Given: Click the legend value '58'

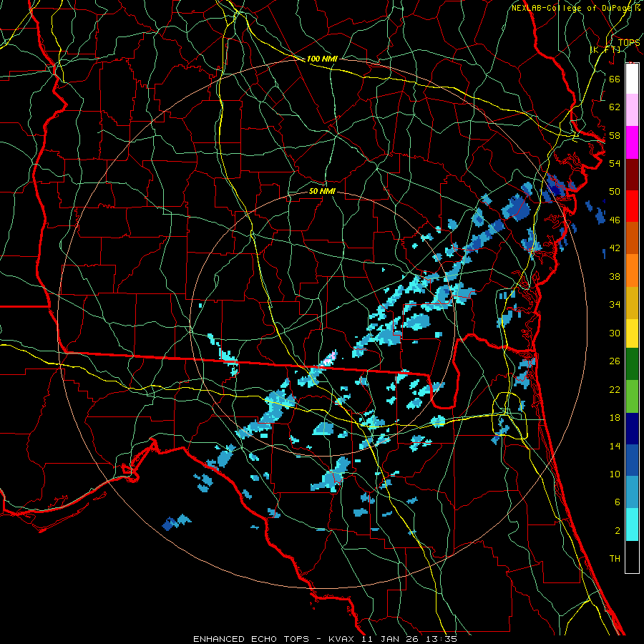Looking at the screenshot, I should click(x=615, y=135).
